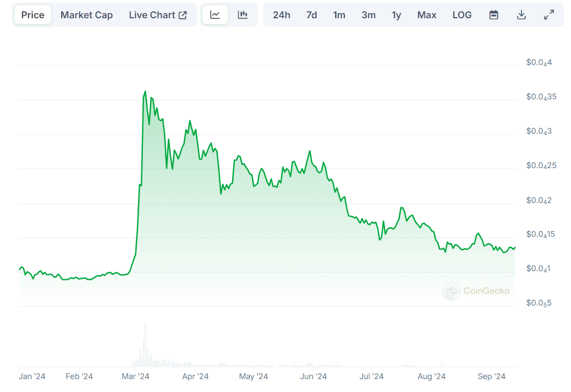
Task: Switch to line chart view icon
Action: [215, 15]
